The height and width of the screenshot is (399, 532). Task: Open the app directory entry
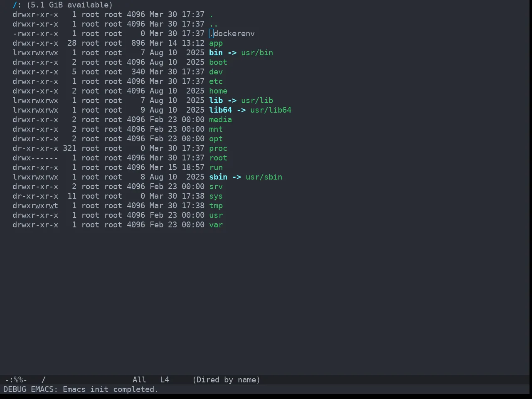(216, 43)
